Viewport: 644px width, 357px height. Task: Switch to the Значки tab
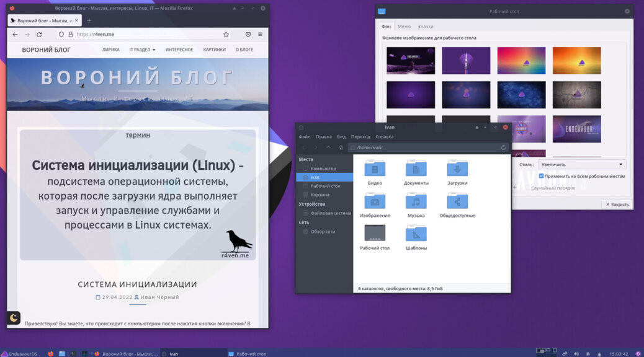point(426,26)
